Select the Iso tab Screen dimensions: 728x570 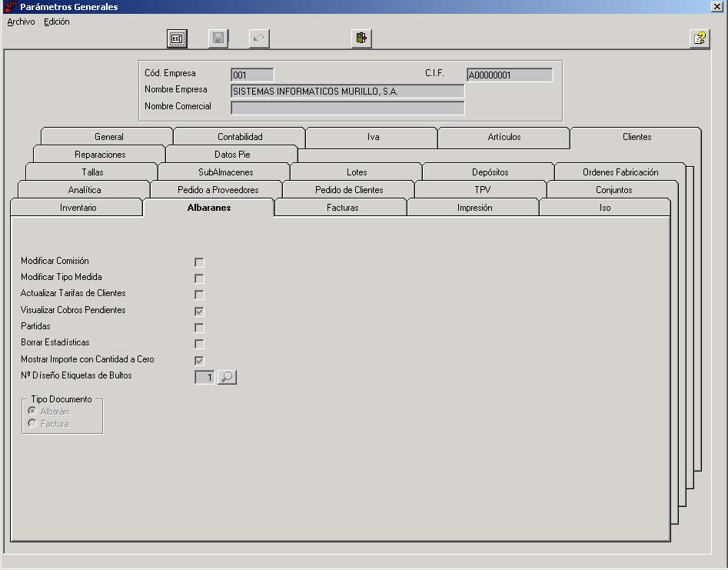(x=604, y=207)
